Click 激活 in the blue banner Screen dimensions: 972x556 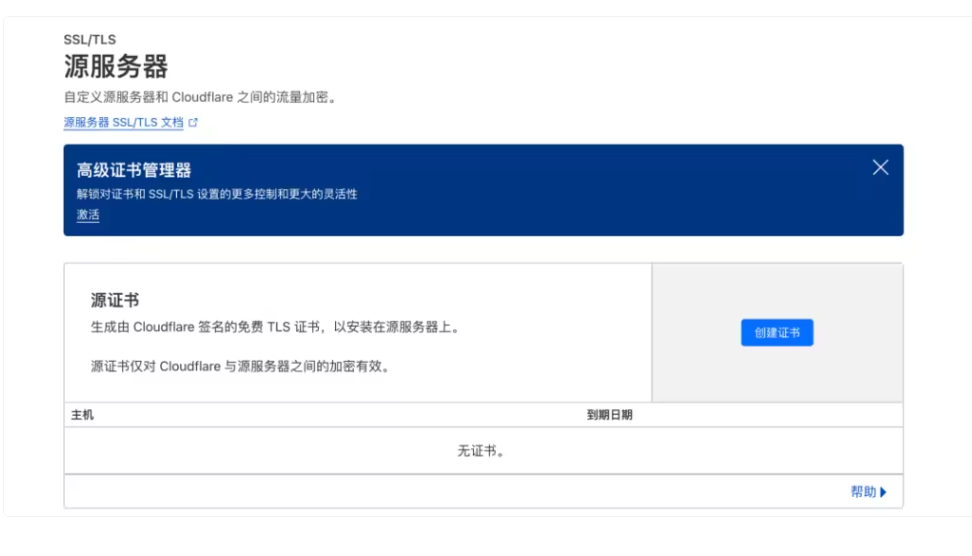88,215
